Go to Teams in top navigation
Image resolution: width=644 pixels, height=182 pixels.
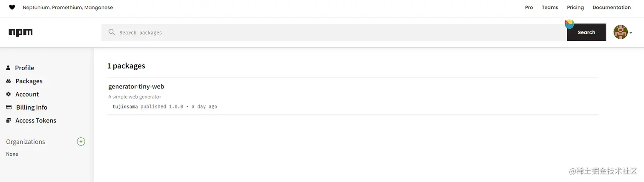(550, 7)
